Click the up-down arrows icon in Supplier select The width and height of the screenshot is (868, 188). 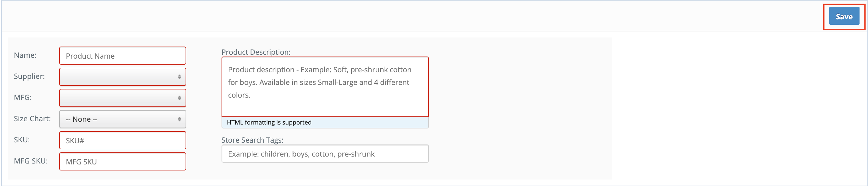(179, 77)
